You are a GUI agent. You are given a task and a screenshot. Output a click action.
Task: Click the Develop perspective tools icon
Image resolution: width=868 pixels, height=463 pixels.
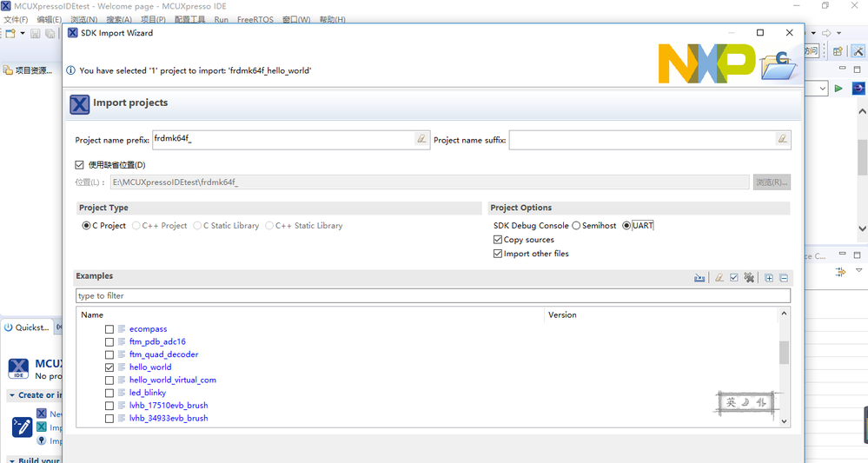coord(858,51)
